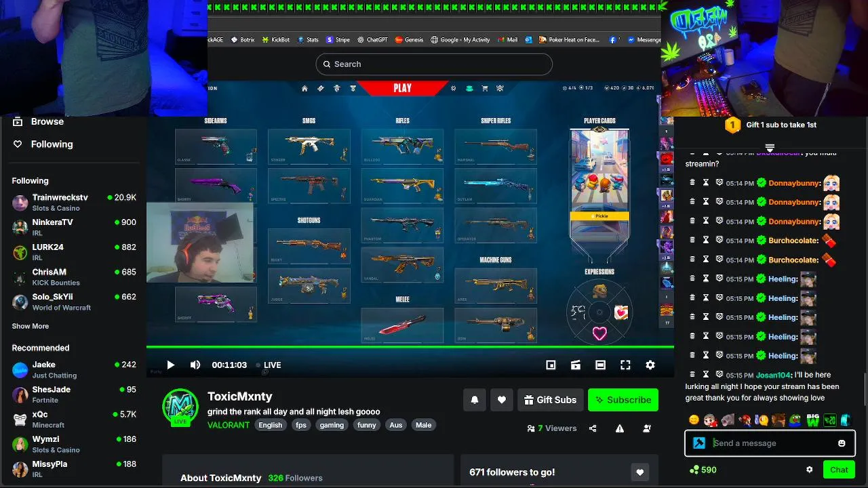The width and height of the screenshot is (868, 488).
Task: Mute the stream volume speaker icon
Action: [x=195, y=365]
